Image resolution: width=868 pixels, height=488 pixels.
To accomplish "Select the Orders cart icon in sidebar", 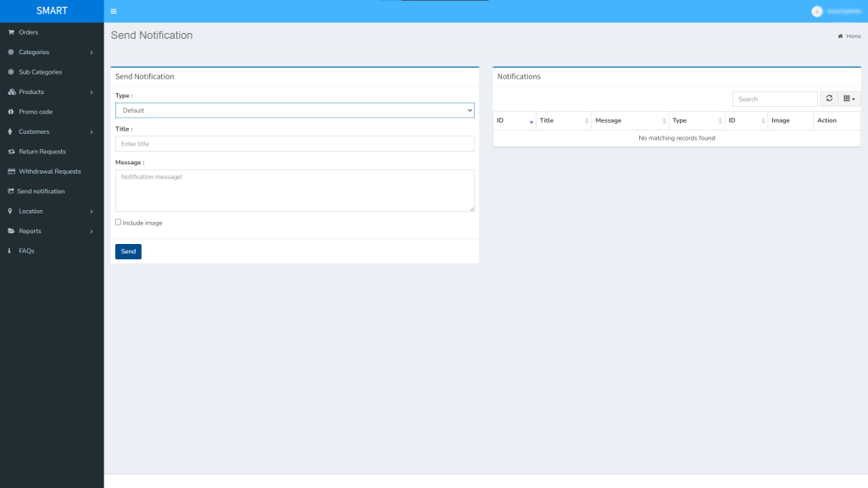I will click(x=9, y=32).
